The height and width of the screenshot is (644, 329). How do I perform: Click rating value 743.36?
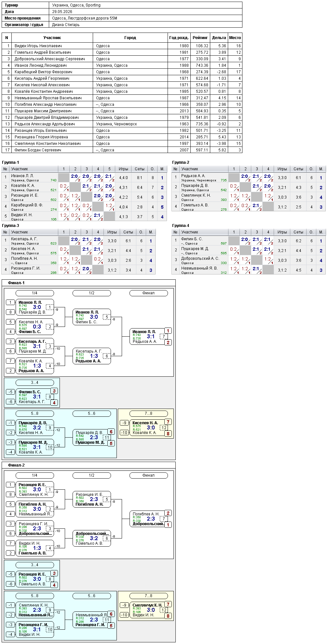[202, 65]
